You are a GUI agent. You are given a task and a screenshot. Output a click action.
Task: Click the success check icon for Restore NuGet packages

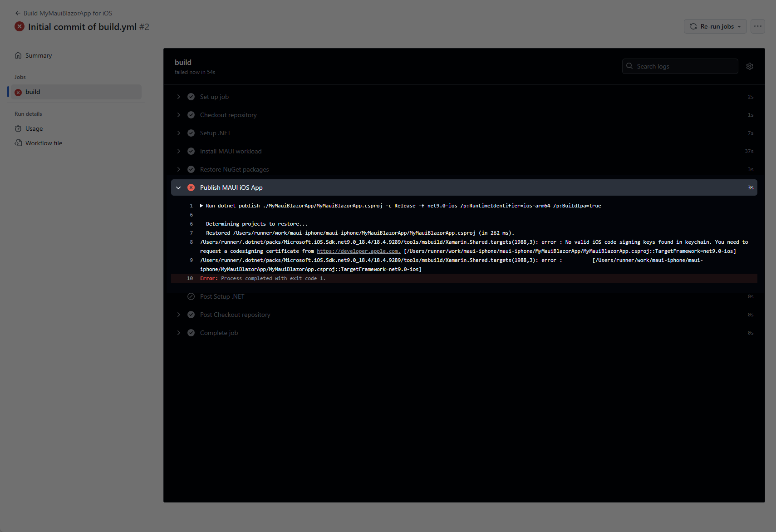click(x=191, y=169)
